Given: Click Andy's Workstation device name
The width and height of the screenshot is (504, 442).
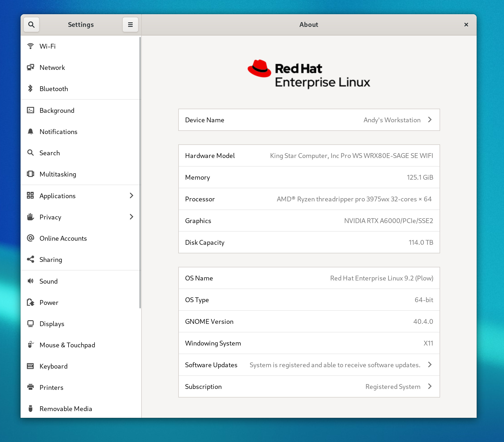Looking at the screenshot, I should tap(392, 120).
